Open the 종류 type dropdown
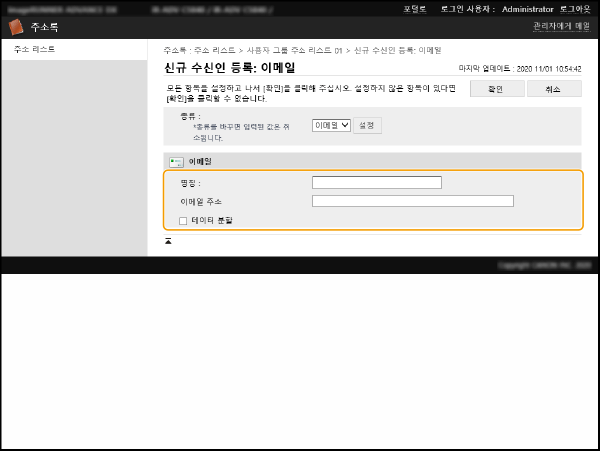Viewport: 600px width, 451px height. pos(331,126)
